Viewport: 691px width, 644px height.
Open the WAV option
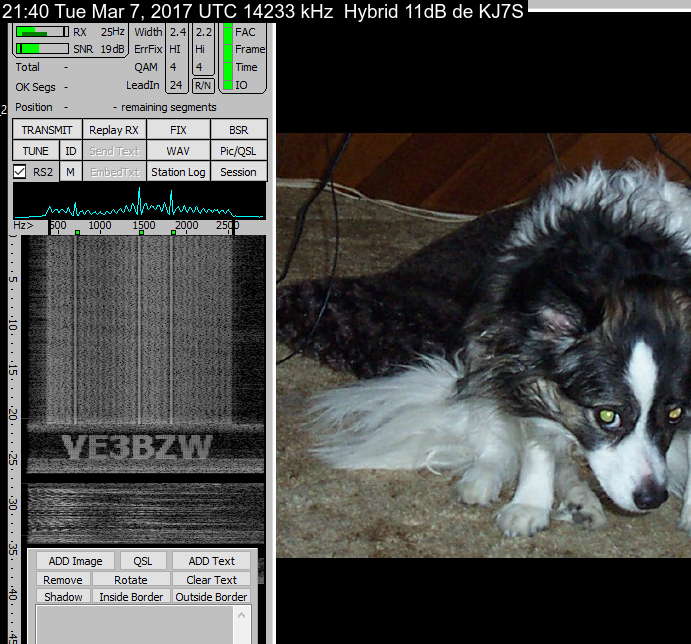(x=178, y=151)
